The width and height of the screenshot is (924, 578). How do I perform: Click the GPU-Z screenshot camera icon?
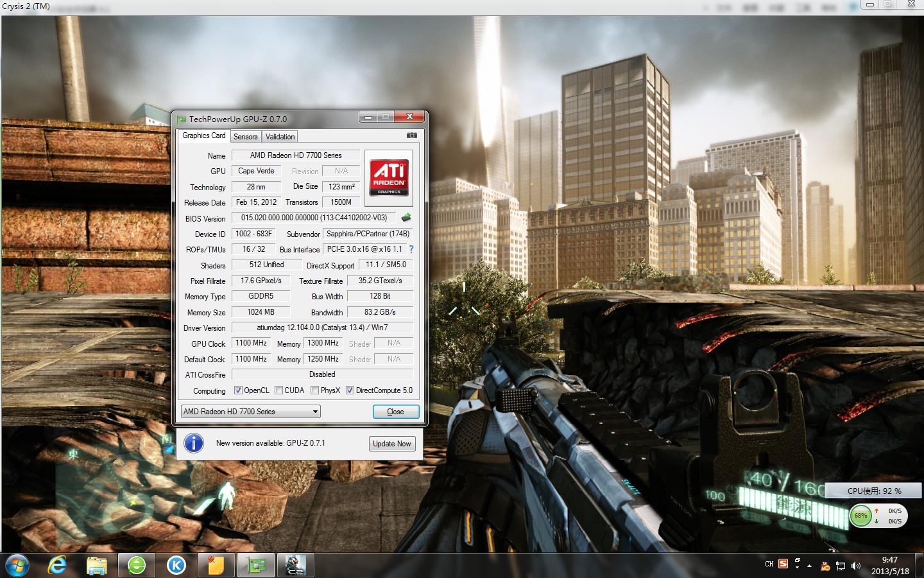(x=412, y=136)
